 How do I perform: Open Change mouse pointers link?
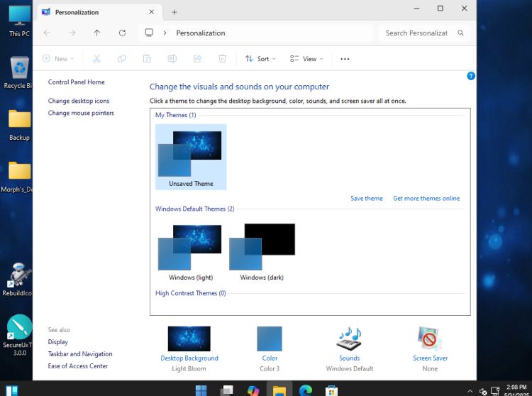point(81,113)
